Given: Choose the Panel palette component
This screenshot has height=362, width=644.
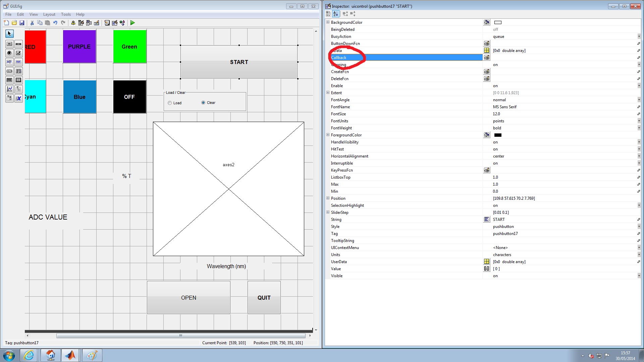Looking at the screenshot, I should tap(18, 89).
